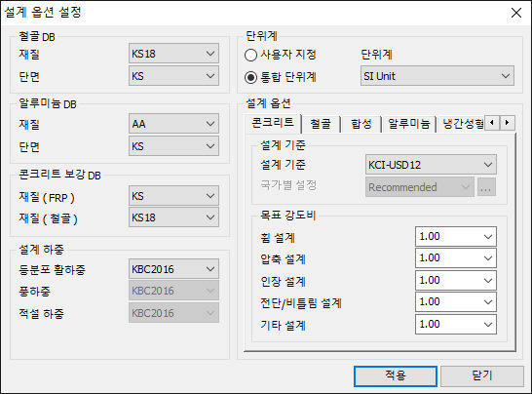Open the 설계 기준 dropdown showing KCI-USD12
Viewport: 532px width, 394px height.
tap(431, 165)
